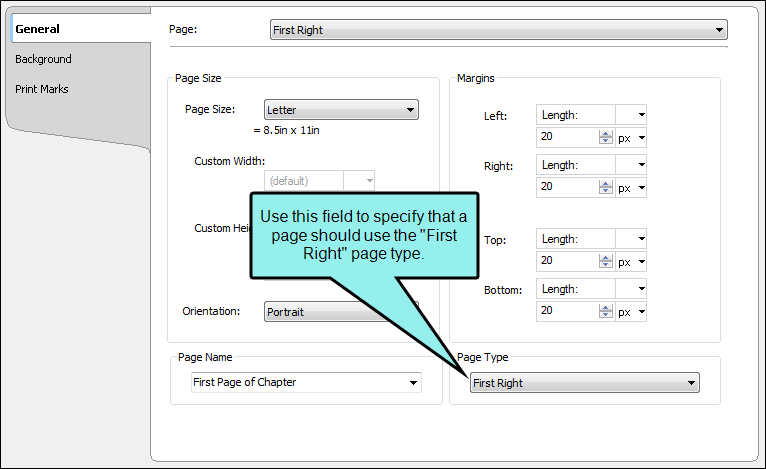Open the Left margin Length type dropdown
This screenshot has width=766, height=469.
[591, 115]
